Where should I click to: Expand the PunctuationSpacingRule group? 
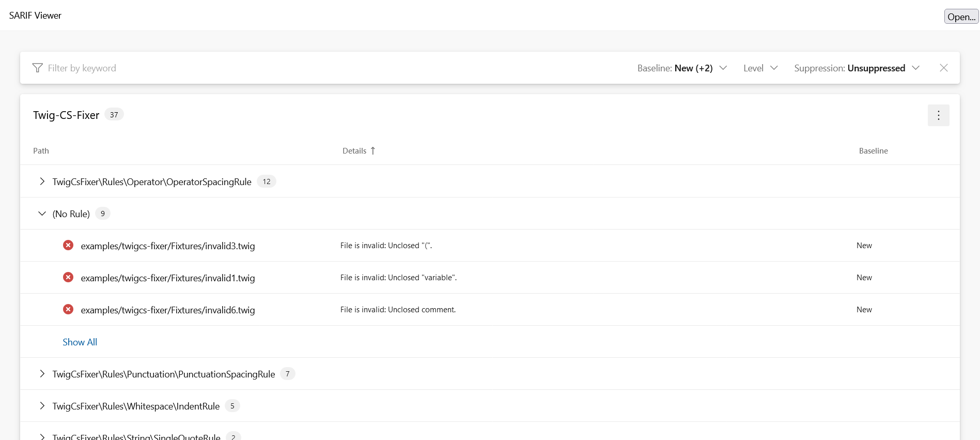click(x=42, y=374)
